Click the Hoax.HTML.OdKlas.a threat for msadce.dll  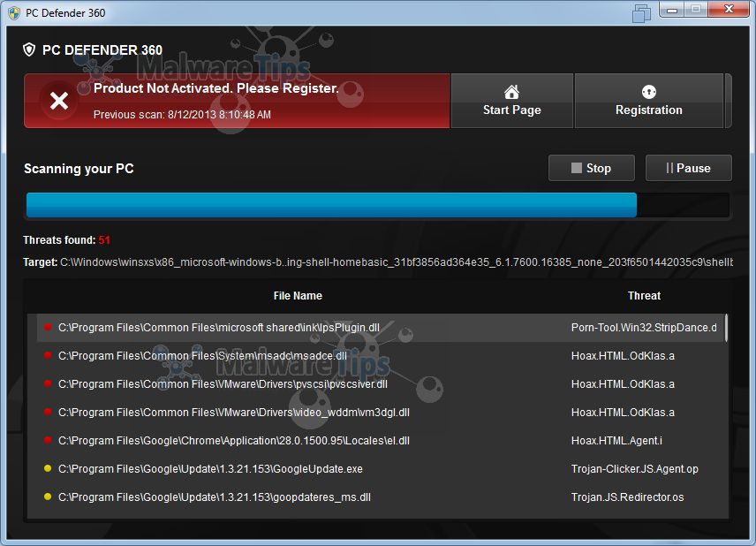coord(623,356)
